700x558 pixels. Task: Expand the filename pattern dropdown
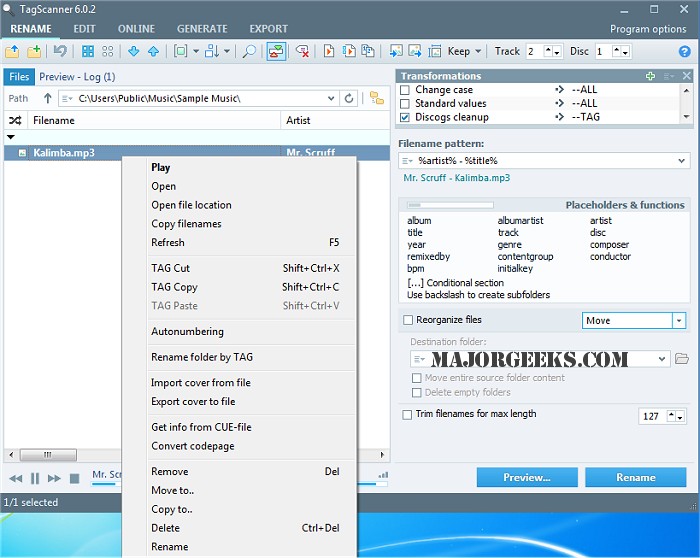pyautogui.click(x=681, y=160)
